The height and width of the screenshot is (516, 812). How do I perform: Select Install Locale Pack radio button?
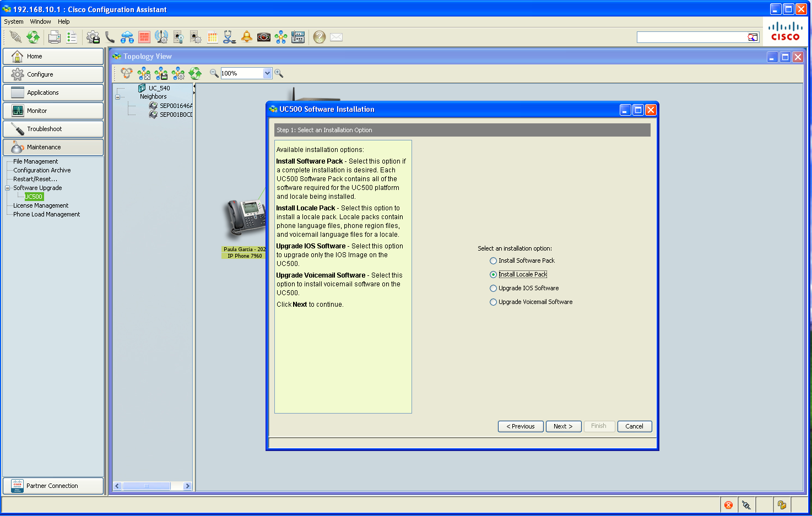pyautogui.click(x=493, y=275)
